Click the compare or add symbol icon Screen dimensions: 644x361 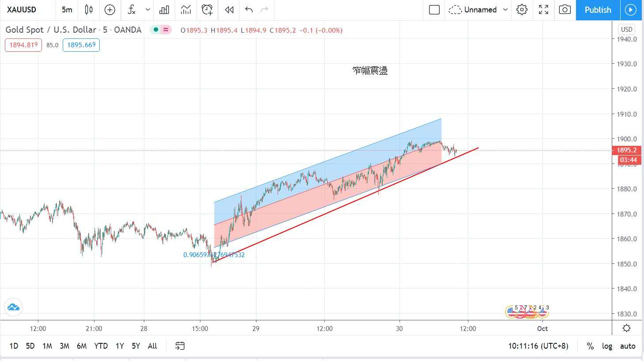110,10
